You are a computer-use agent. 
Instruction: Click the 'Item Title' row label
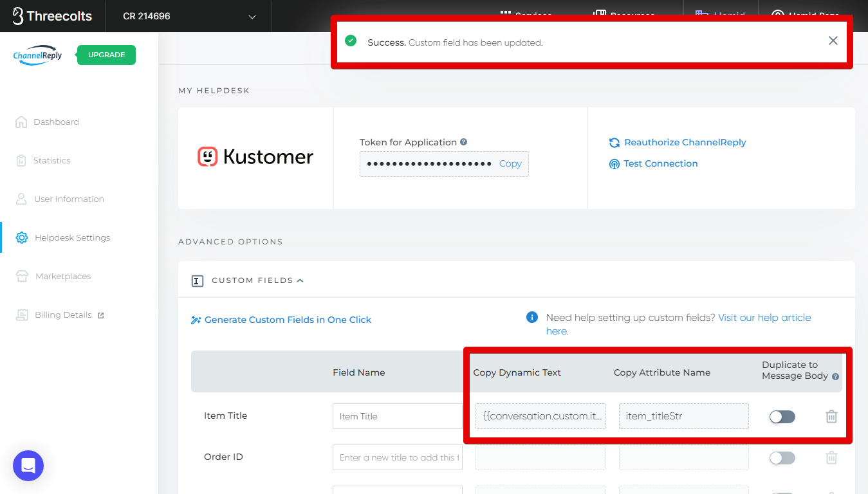point(226,416)
